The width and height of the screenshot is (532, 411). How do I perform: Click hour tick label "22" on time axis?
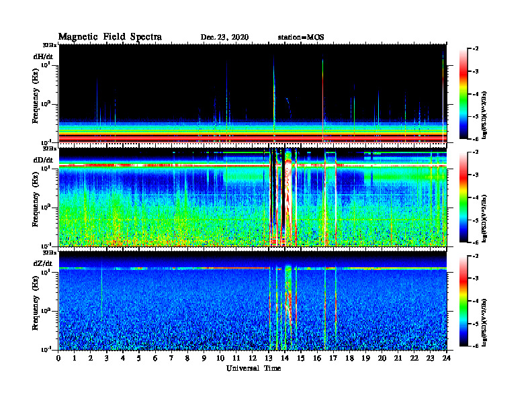[x=414, y=359]
